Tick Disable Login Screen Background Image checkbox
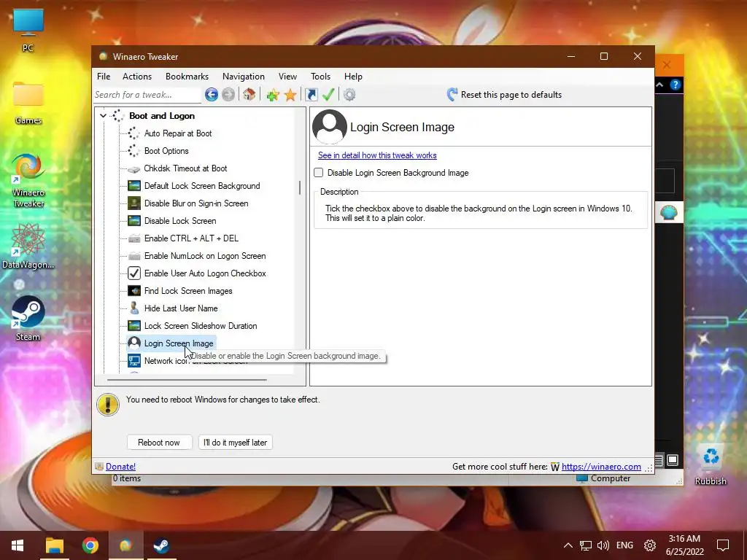 click(319, 173)
